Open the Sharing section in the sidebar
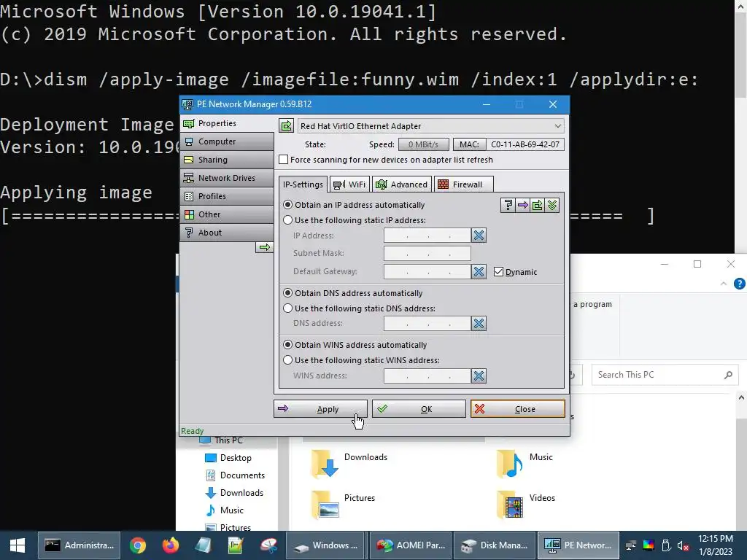 click(x=227, y=160)
